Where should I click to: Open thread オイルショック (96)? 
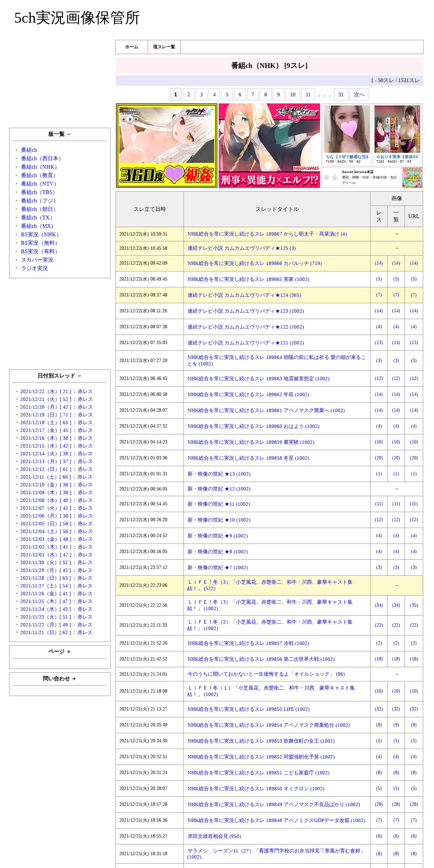point(266,674)
